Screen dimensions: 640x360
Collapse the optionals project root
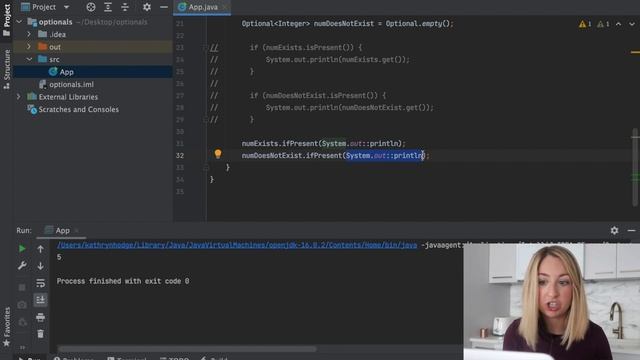pyautogui.click(x=19, y=22)
